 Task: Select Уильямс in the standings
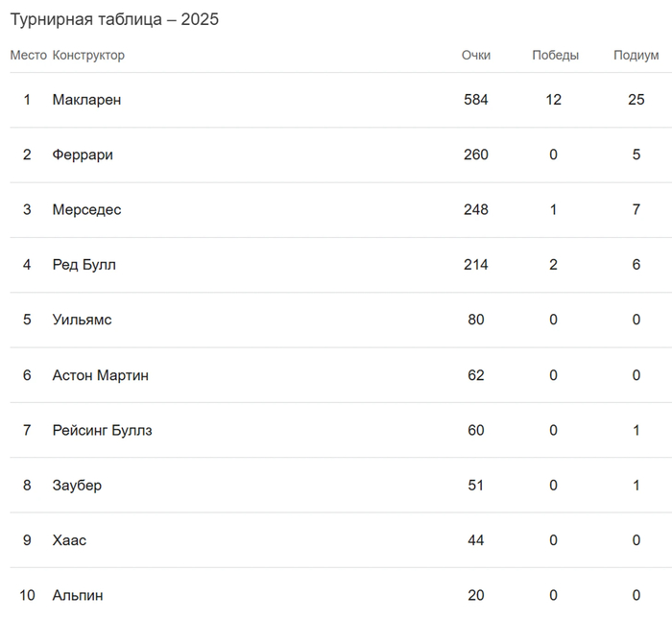82,320
